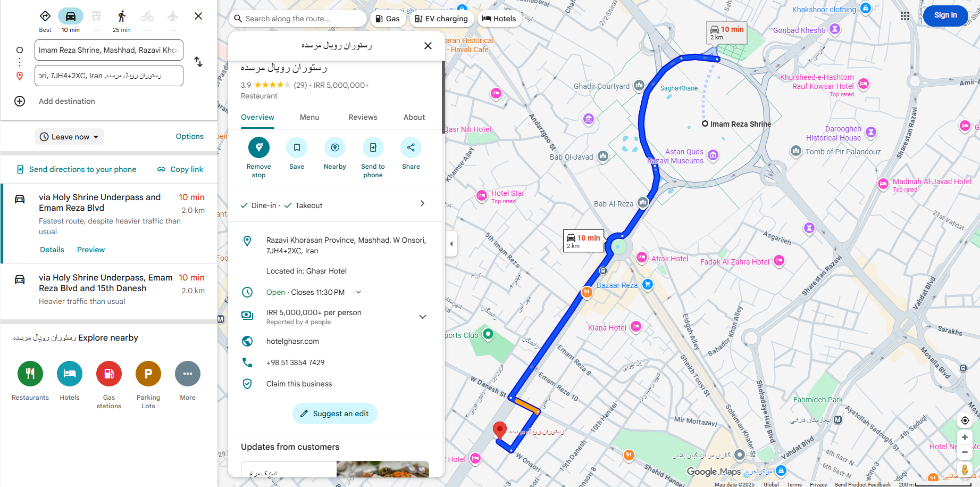The image size is (980, 487).
Task: Select the Cycling travel mode icon
Action: (x=147, y=16)
